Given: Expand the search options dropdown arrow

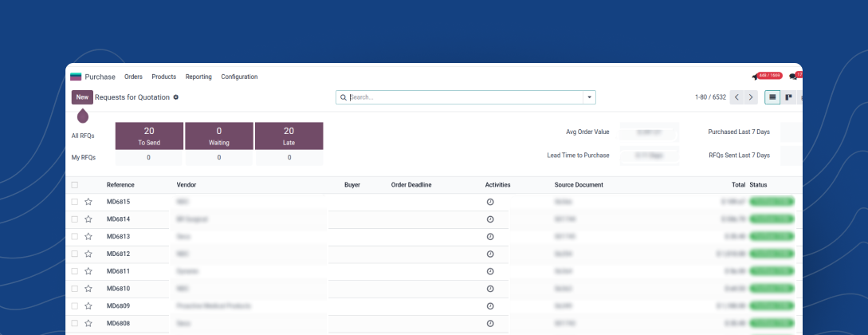Looking at the screenshot, I should (589, 97).
